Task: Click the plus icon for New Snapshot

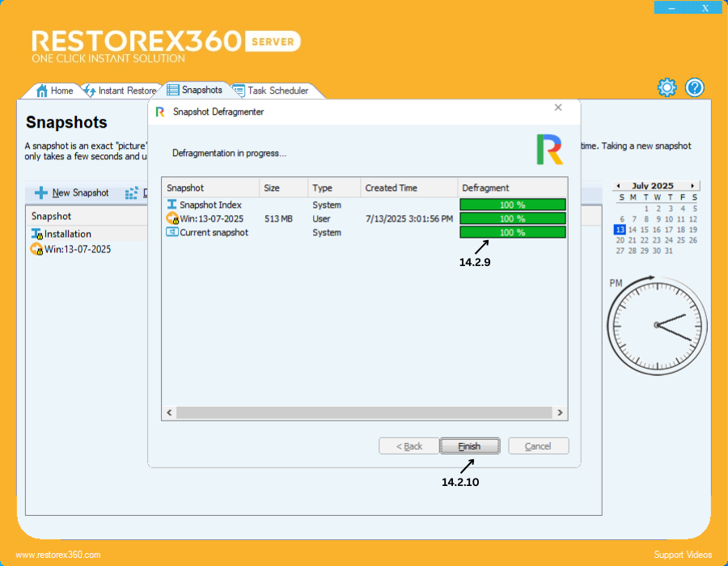Action: (x=41, y=192)
